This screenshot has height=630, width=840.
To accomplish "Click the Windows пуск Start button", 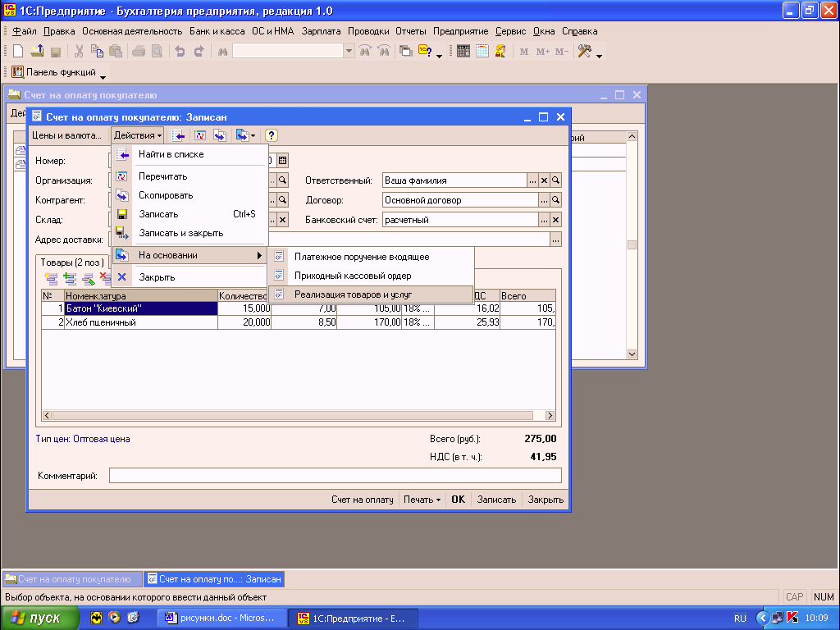I will [x=36, y=618].
